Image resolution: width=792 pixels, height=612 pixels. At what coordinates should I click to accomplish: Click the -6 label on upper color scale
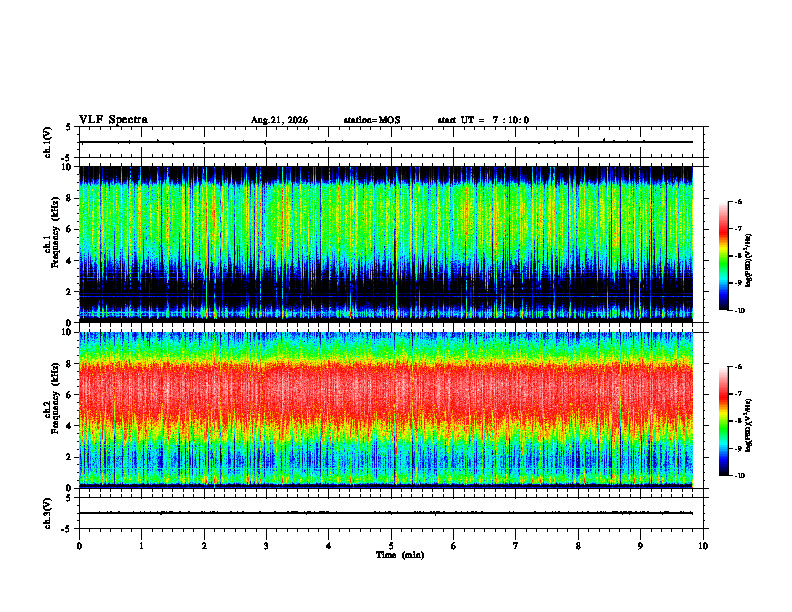pyautogui.click(x=738, y=202)
